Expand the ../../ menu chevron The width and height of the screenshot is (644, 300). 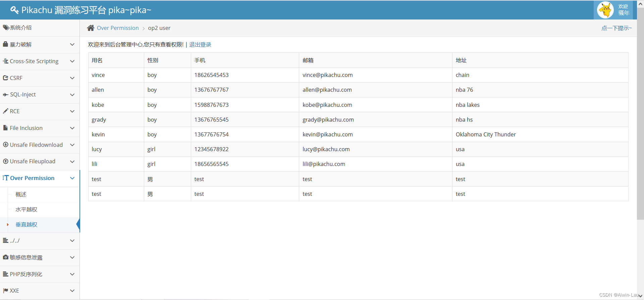point(72,241)
